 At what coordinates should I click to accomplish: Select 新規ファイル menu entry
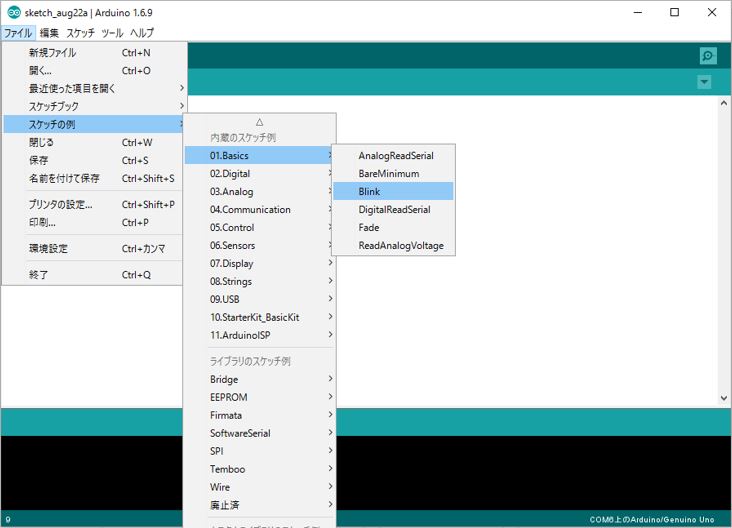(x=93, y=53)
